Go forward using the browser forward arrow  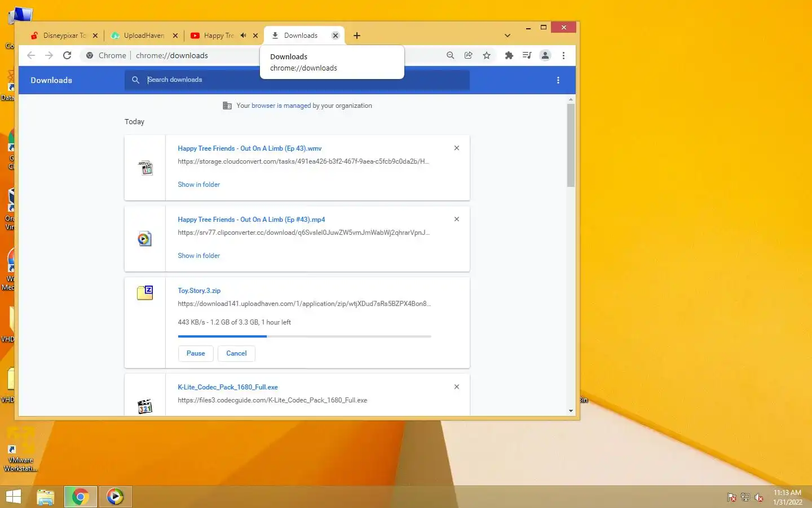pyautogui.click(x=49, y=55)
